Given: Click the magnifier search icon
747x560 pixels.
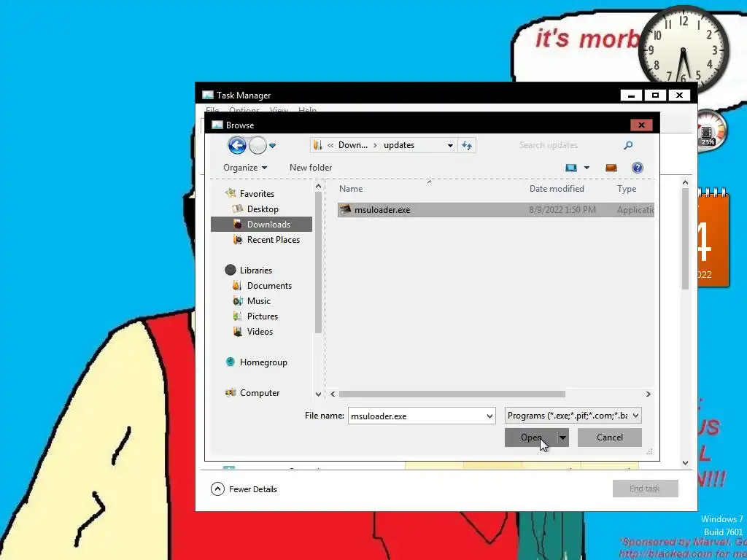Looking at the screenshot, I should point(628,145).
